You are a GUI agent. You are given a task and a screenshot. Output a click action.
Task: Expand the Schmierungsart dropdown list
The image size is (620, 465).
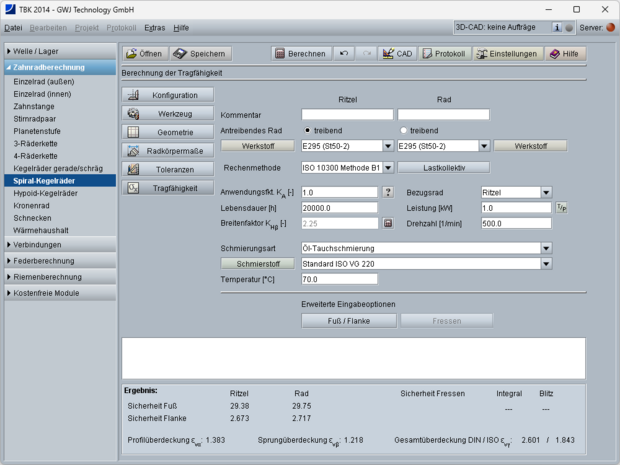click(x=546, y=247)
